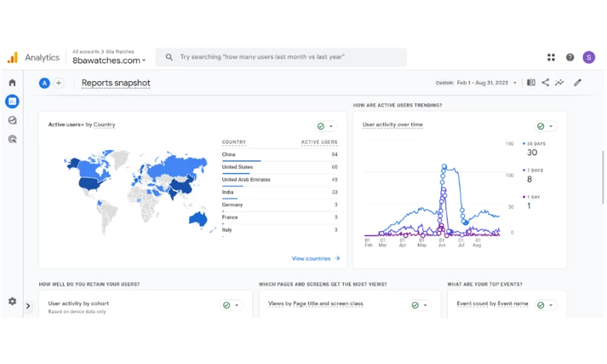Select the France row in table

coord(279,218)
